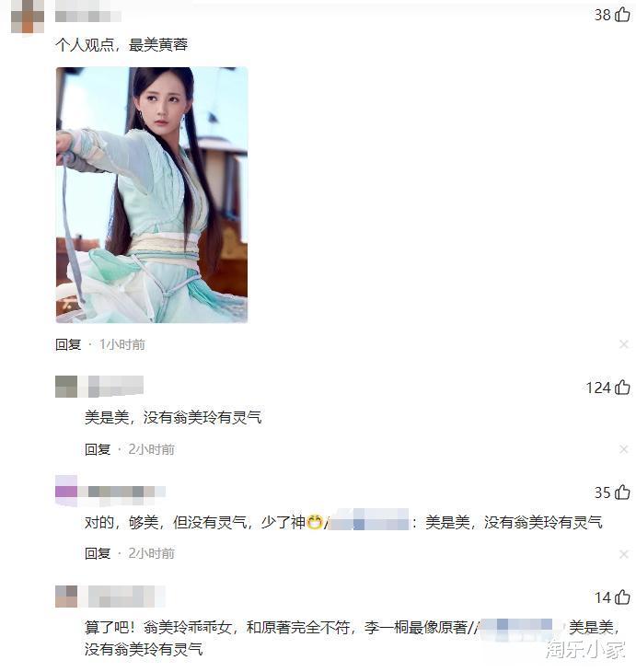Open the username of the 124-like commenter

pos(116,387)
